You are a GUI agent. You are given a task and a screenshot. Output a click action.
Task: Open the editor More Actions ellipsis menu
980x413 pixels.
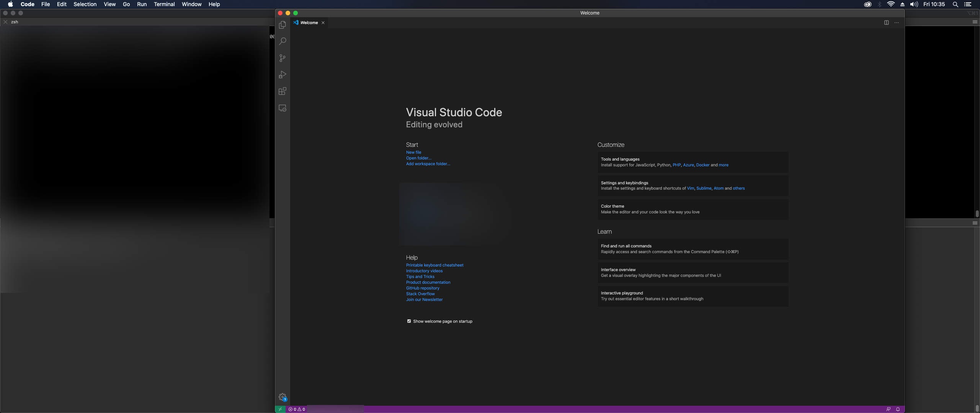click(896, 23)
